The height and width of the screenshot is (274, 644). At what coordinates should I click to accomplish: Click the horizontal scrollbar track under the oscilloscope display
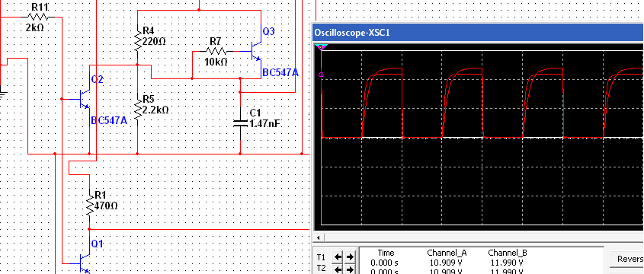pos(483,237)
